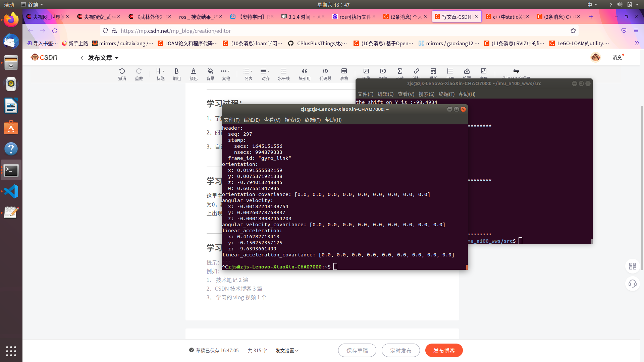Viewport: 644px width, 362px height.
Task: Open the 发文设置 publish settings dropdown
Action: pyautogui.click(x=287, y=350)
